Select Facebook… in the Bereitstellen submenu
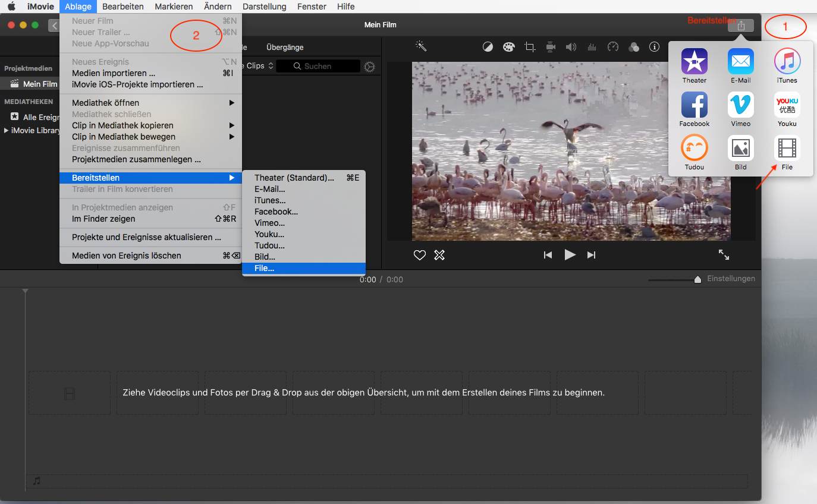Viewport: 817px width, 504px height. click(x=304, y=212)
